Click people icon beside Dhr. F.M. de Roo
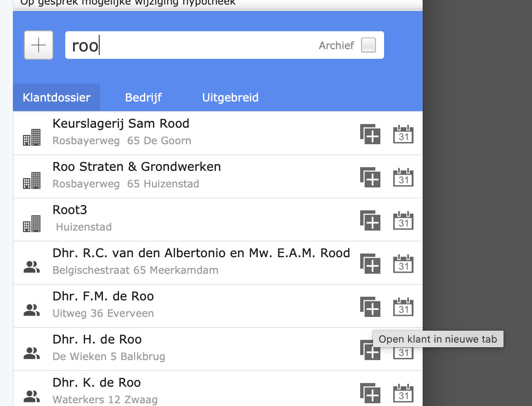Viewport: 532px width, 406px height. [32, 310]
